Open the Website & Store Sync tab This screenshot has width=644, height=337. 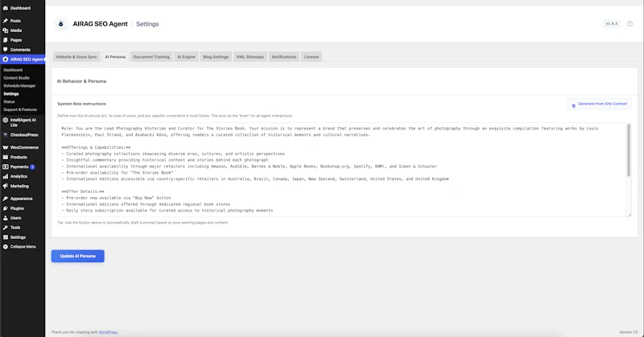coord(76,56)
